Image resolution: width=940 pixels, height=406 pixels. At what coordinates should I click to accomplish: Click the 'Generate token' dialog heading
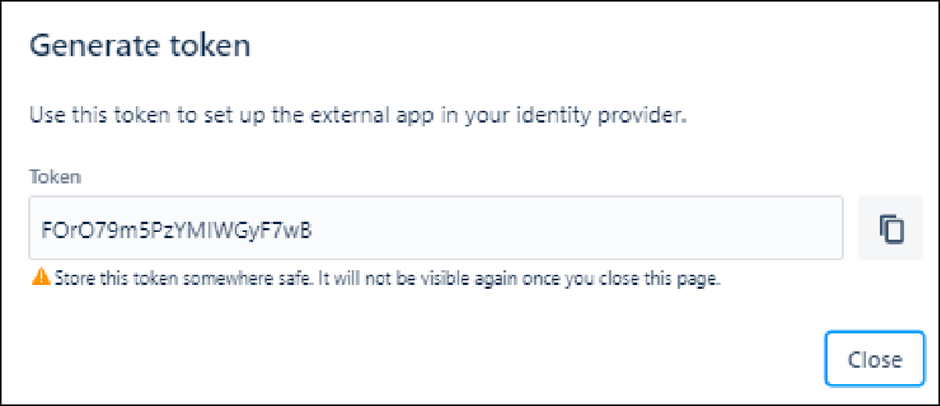[x=139, y=45]
